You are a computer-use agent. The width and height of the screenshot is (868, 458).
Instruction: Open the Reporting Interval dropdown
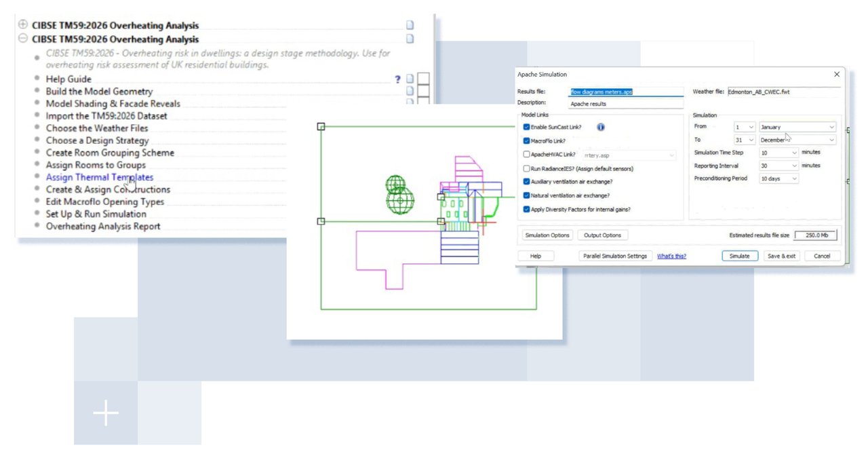click(x=778, y=166)
